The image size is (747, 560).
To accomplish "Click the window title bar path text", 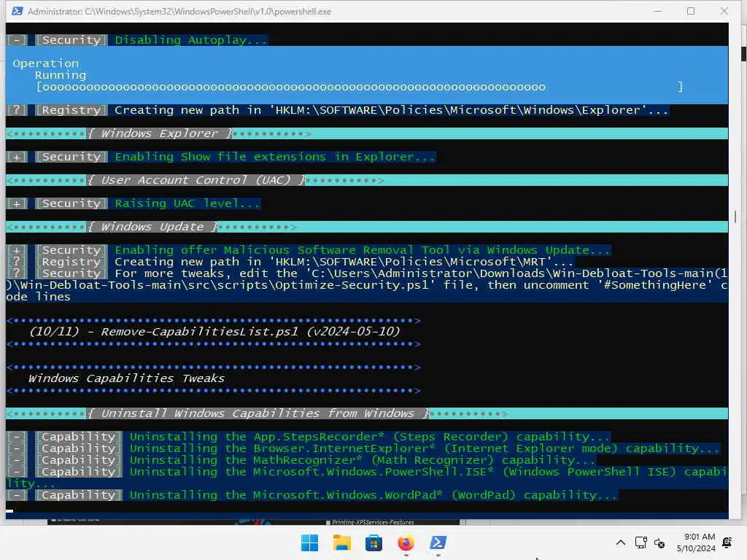I will 179,11.
